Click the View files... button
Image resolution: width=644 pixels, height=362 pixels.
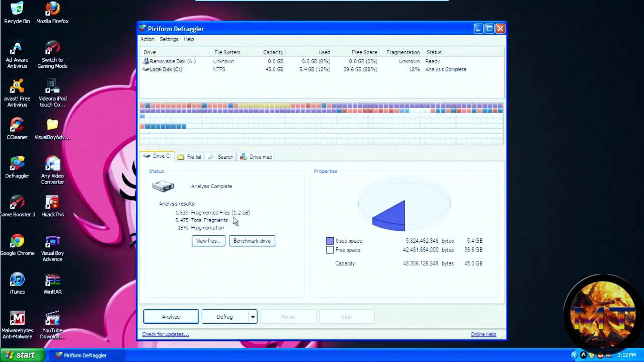[x=208, y=241]
